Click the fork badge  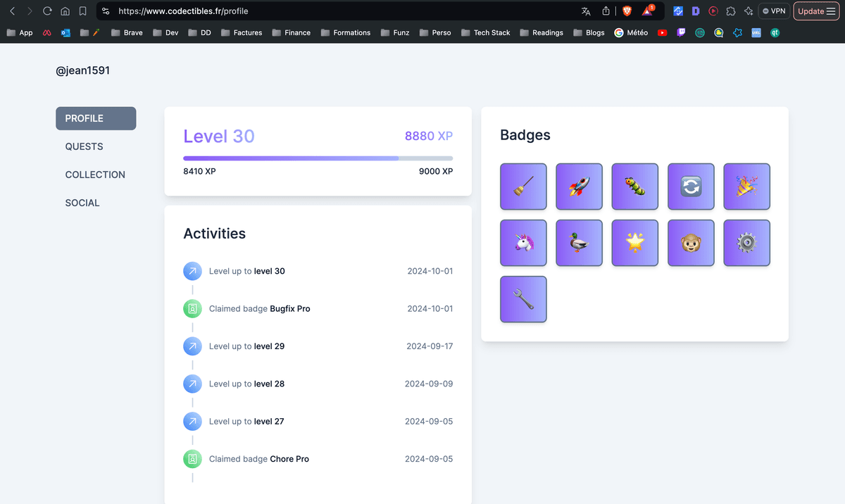click(523, 299)
